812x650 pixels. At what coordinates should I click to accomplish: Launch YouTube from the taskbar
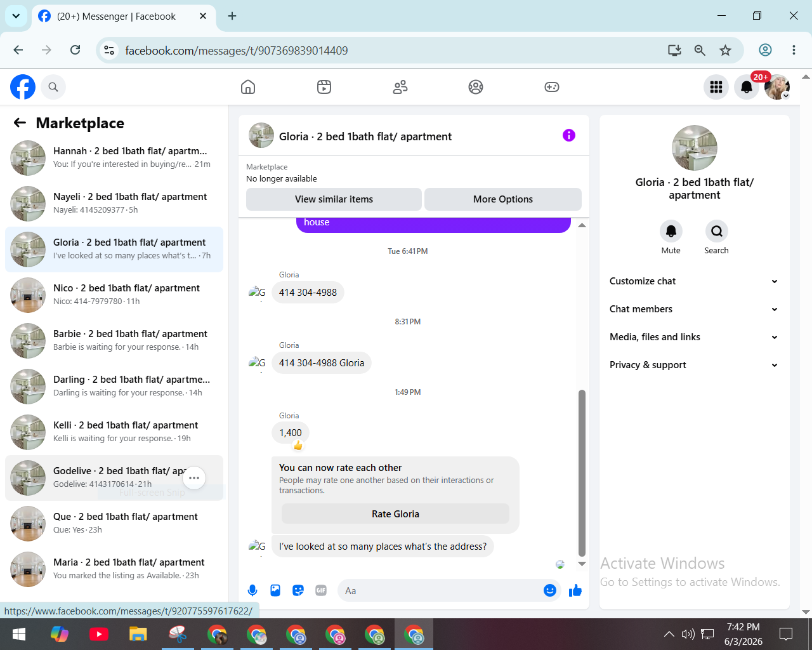[99, 634]
